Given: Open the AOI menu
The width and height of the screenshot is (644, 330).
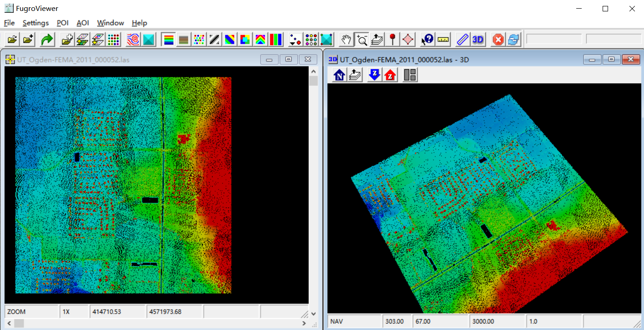Looking at the screenshot, I should coord(83,23).
